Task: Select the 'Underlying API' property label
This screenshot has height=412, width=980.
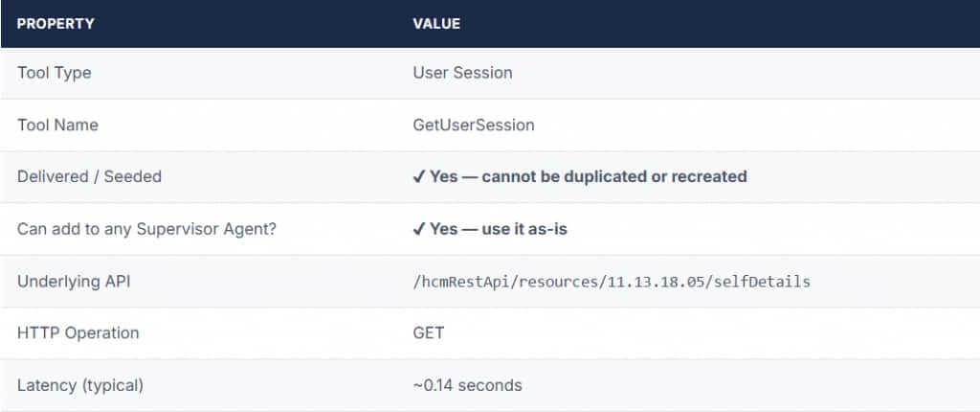Action: 71,282
